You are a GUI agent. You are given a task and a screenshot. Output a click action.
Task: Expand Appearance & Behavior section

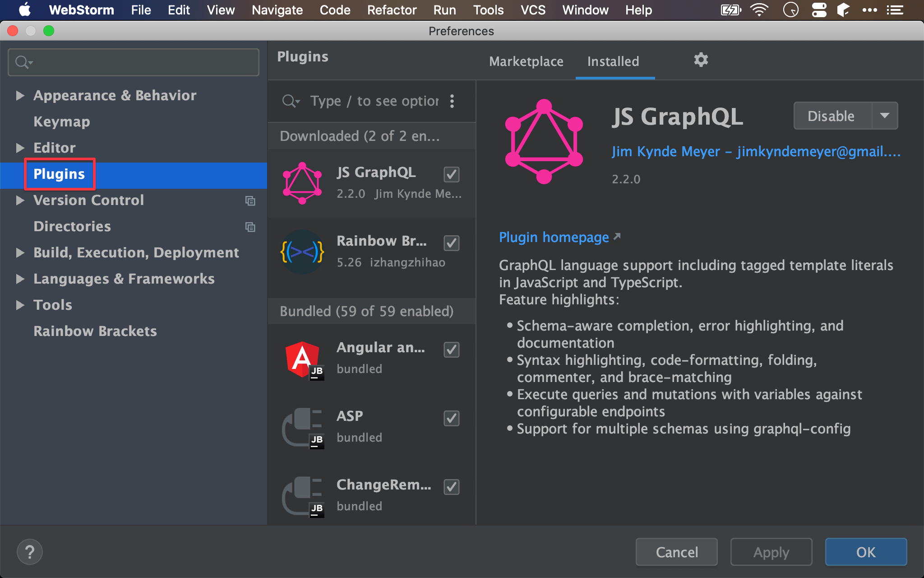coord(20,95)
